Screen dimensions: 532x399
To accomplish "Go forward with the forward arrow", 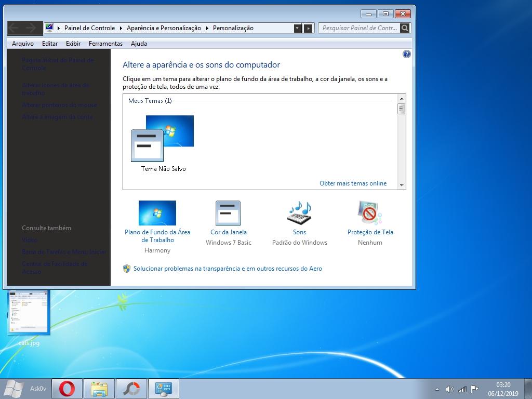I will 31,28.
